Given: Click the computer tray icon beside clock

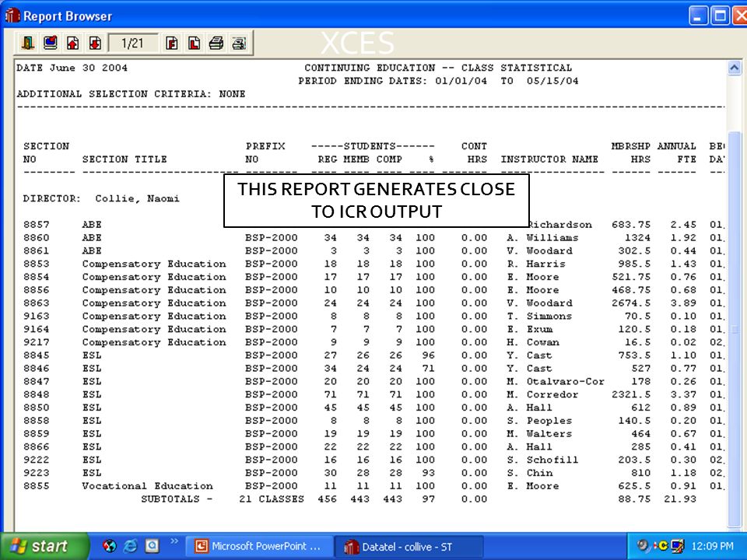Looking at the screenshot, I should coord(677,546).
